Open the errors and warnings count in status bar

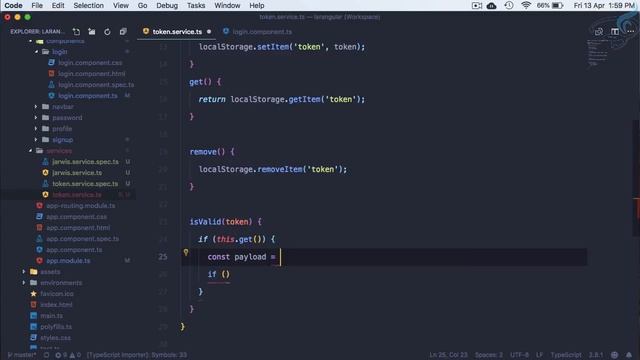(68, 355)
